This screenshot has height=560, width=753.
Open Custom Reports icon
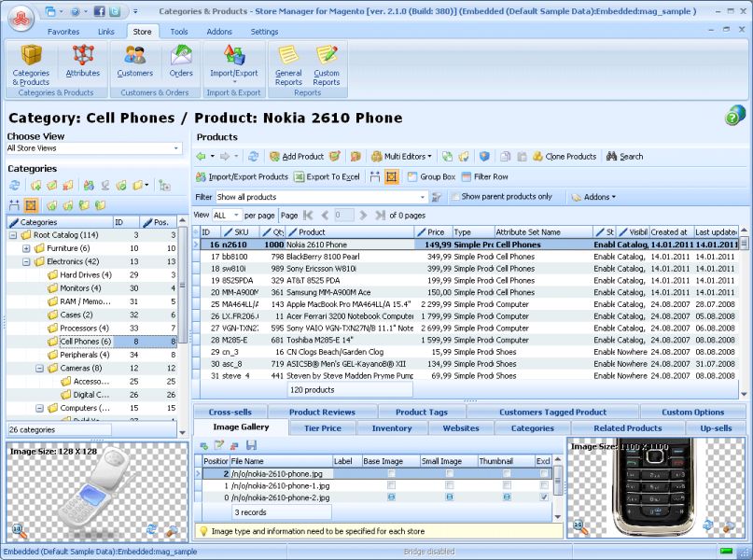[327, 65]
